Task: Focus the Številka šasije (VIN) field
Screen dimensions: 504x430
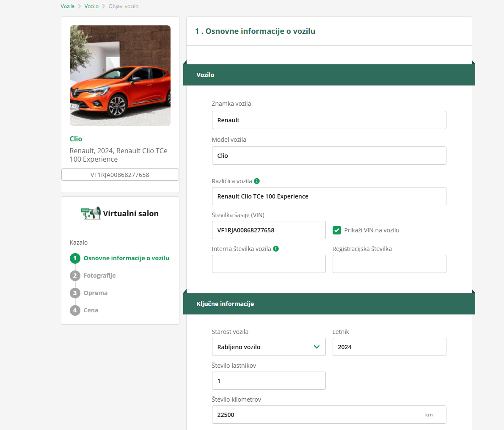Action: coord(269,230)
